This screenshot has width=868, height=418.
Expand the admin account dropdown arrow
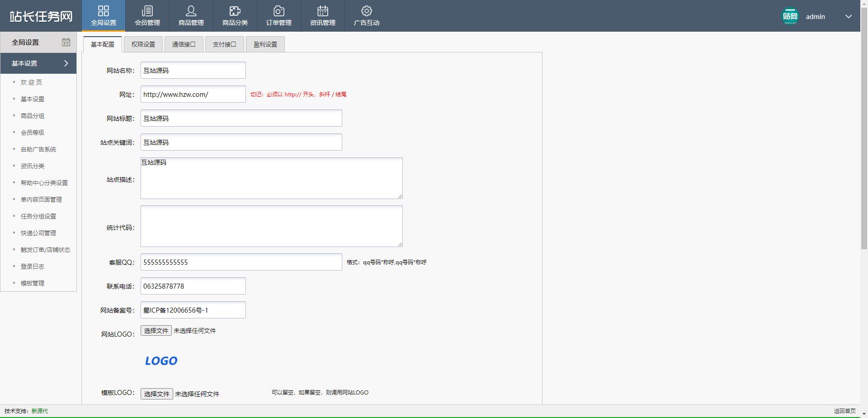point(849,16)
